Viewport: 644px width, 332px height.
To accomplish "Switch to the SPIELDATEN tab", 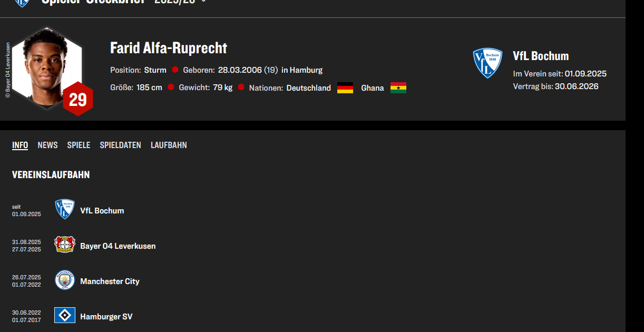I will pyautogui.click(x=120, y=145).
